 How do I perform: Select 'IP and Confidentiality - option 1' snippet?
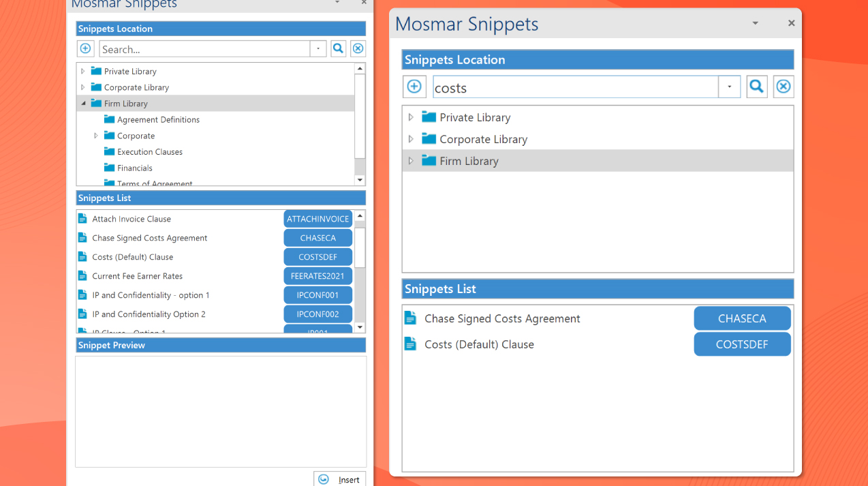click(x=151, y=295)
